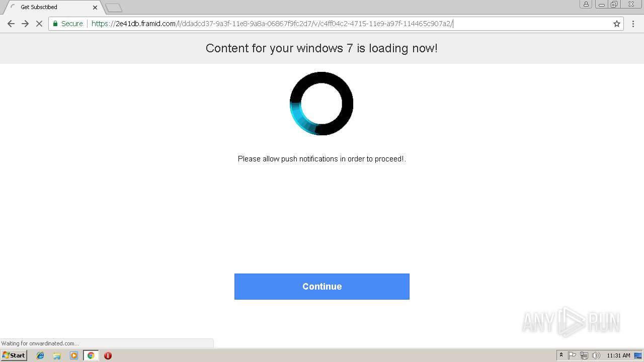
Task: Show hidden tray icons arrow
Action: (x=561, y=355)
